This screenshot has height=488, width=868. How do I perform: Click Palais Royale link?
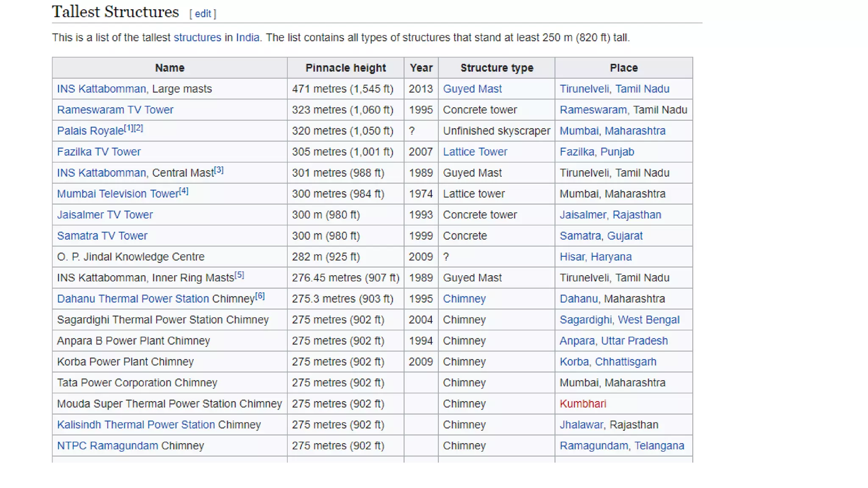[x=90, y=131]
